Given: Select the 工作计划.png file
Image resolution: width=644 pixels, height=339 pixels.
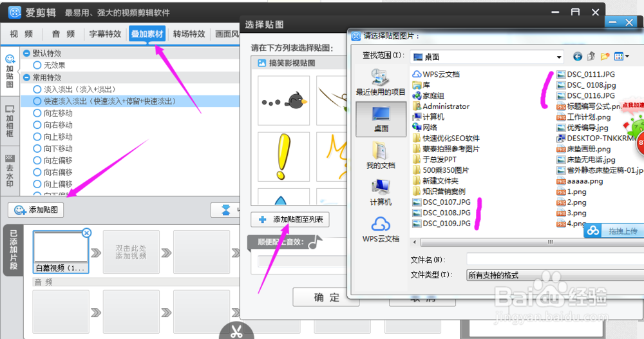Looking at the screenshot, I should pyautogui.click(x=583, y=117).
